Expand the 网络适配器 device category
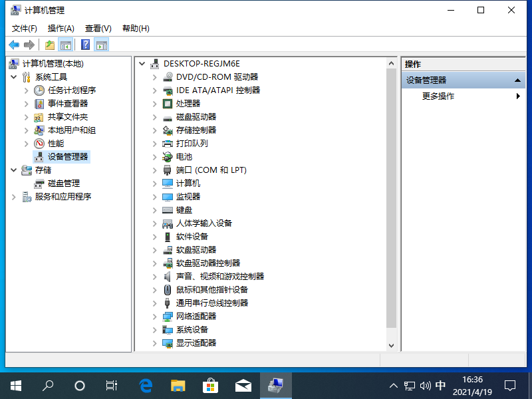532x399 pixels. click(x=154, y=317)
